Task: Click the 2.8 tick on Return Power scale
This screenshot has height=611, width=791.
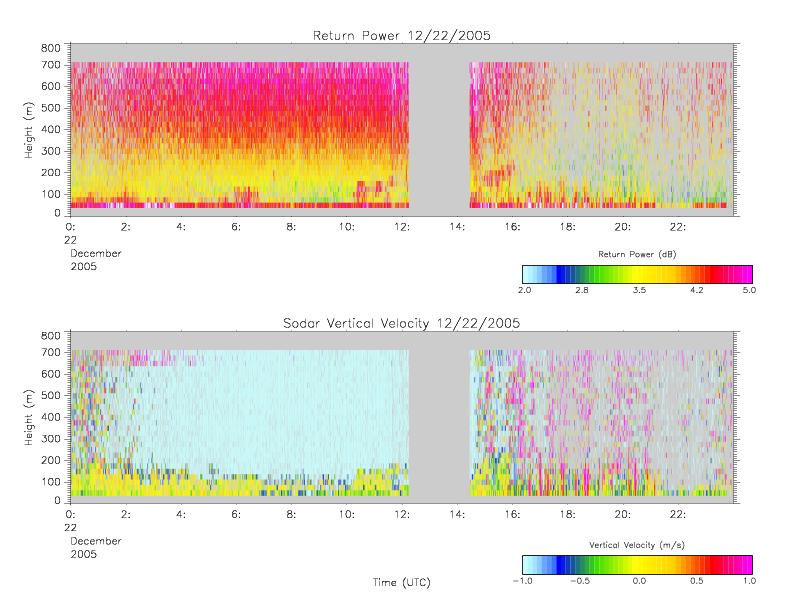Action: (x=582, y=290)
